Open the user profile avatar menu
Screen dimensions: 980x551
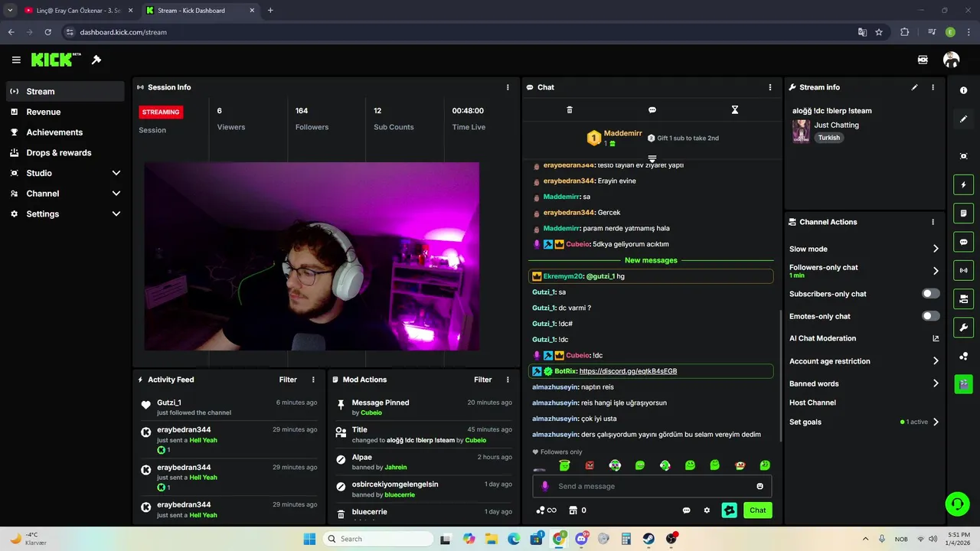(952, 60)
